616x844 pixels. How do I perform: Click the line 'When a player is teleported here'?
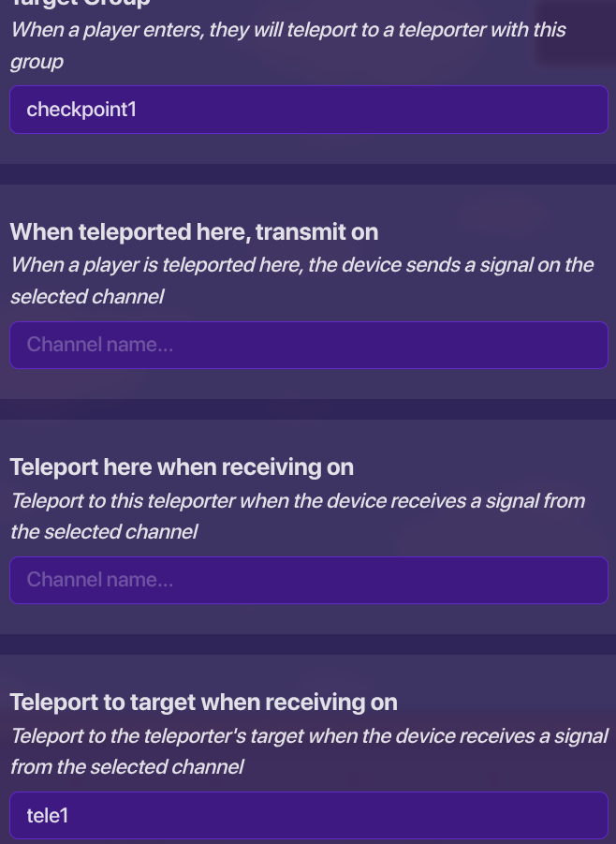(x=301, y=264)
